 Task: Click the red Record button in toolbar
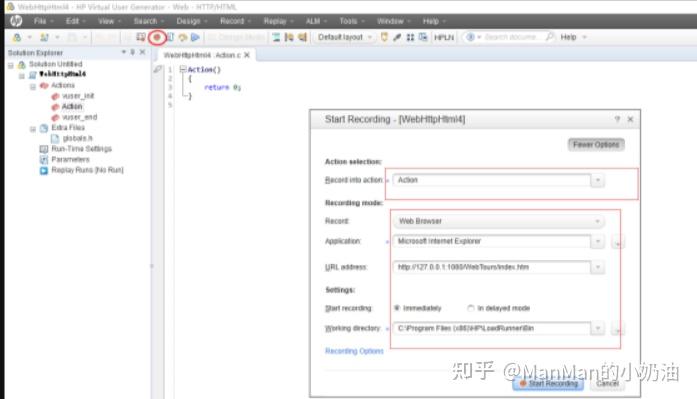[x=157, y=37]
